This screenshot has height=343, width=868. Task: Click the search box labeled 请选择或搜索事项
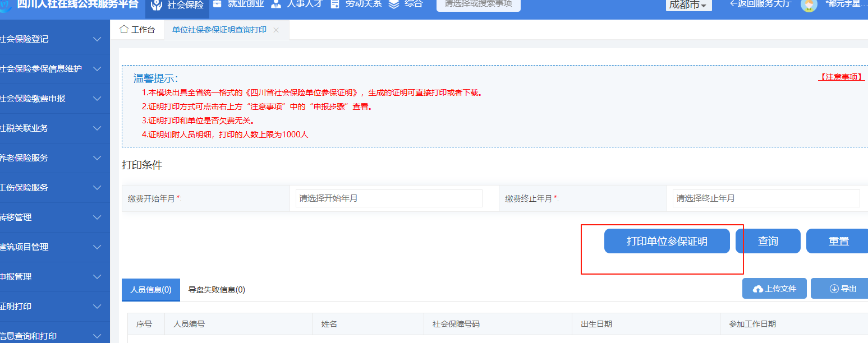(x=478, y=5)
